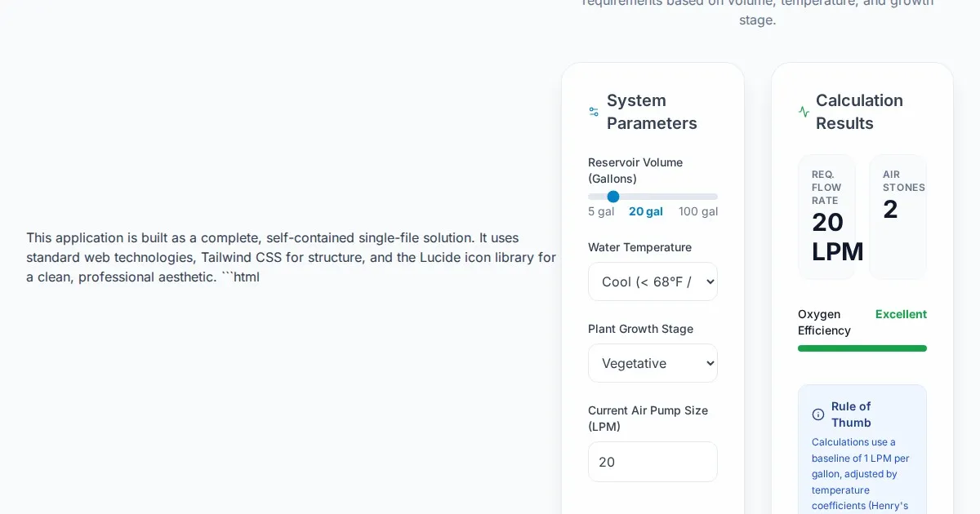Select the Air Stones result card
980x514 pixels.
tap(898, 217)
